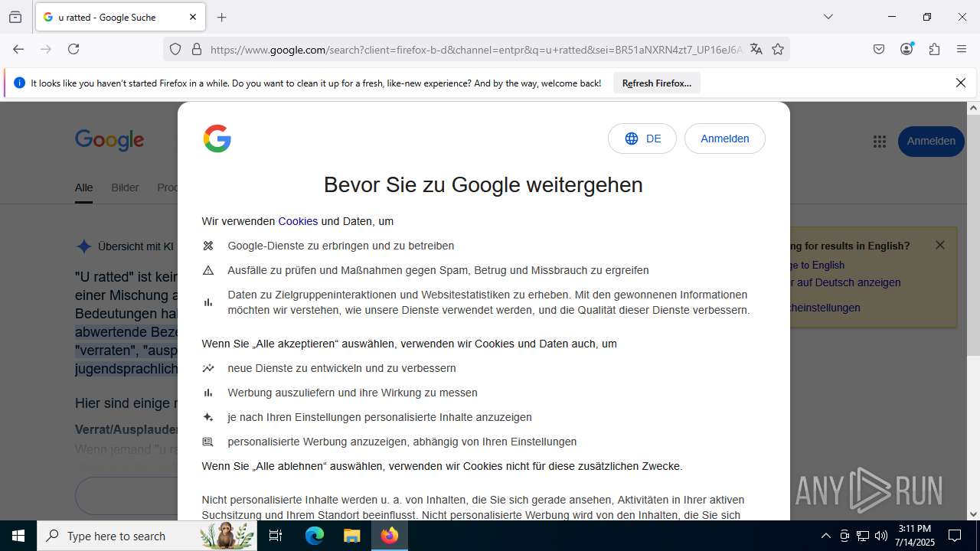This screenshot has height=551, width=980.
Task: Focus the URL address bar
Action: (475, 50)
